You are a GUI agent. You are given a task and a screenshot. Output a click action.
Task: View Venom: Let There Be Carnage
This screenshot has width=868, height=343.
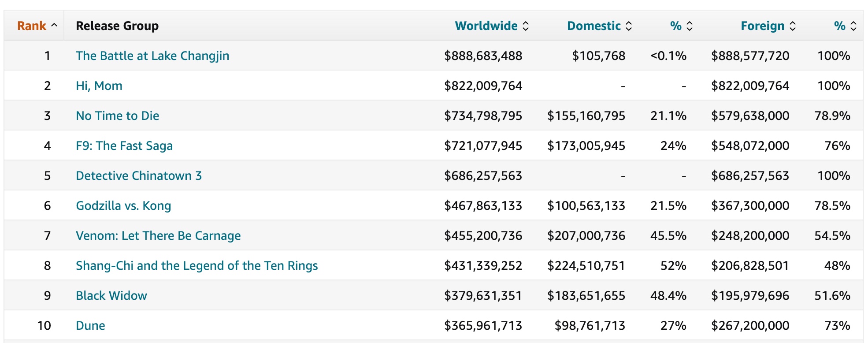[158, 235]
